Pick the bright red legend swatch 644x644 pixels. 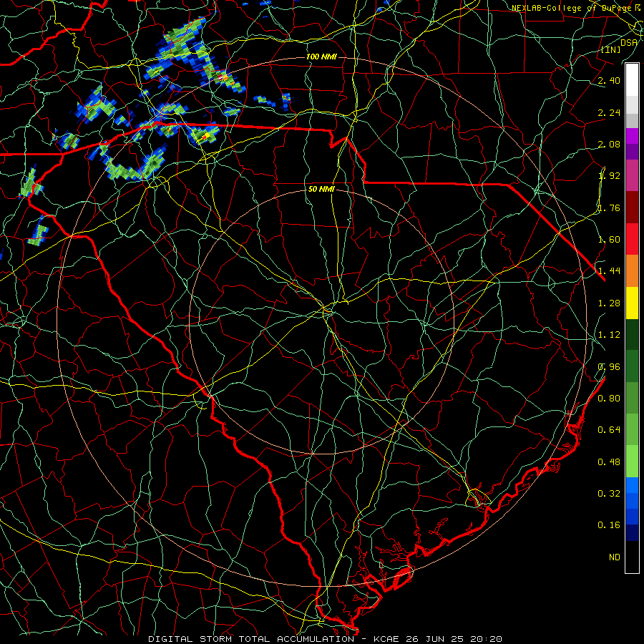[x=632, y=239]
